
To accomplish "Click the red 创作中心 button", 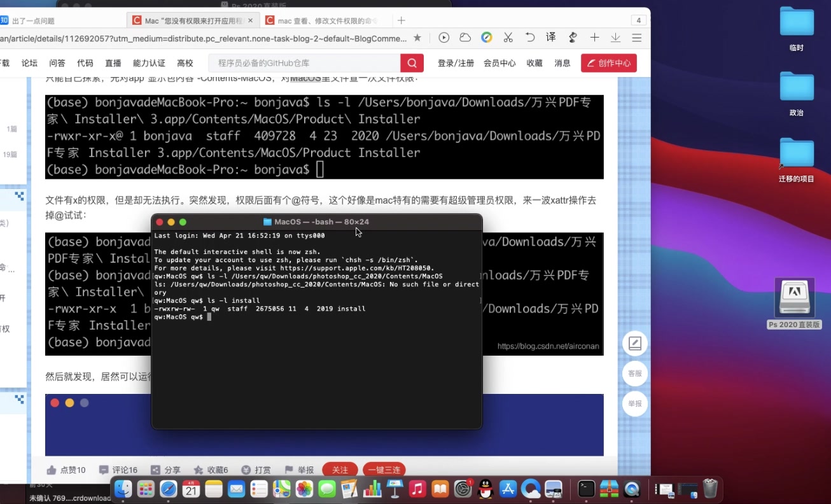I will tap(609, 63).
